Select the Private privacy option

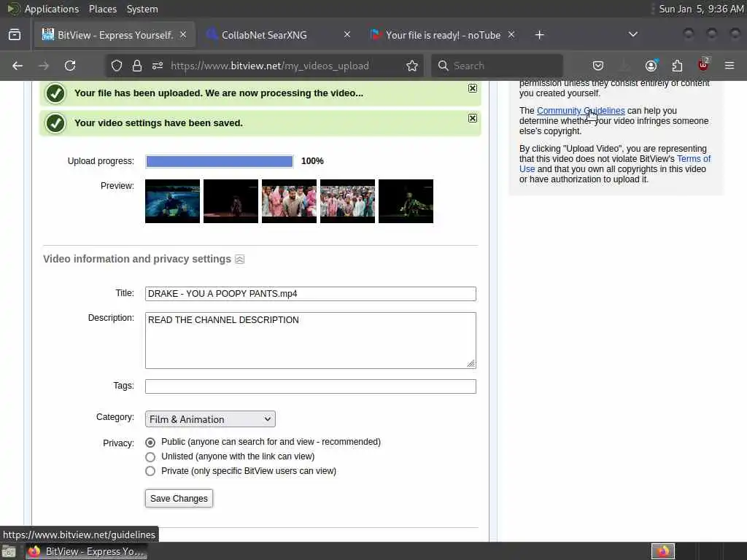coord(150,471)
